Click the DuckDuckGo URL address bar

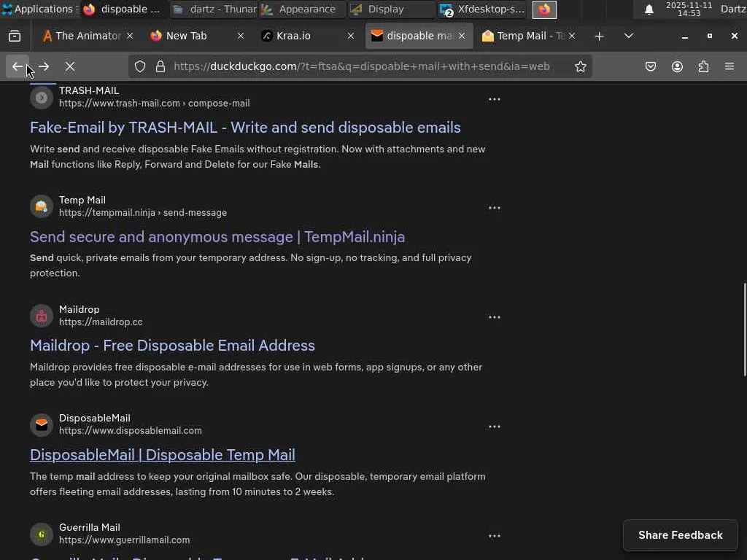361,66
